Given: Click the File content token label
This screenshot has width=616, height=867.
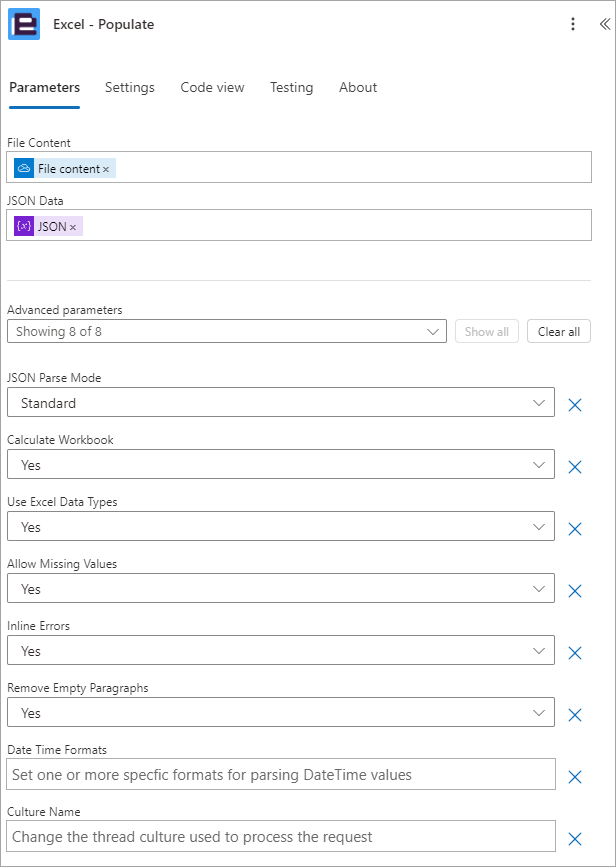Looking at the screenshot, I should click(x=69, y=169).
